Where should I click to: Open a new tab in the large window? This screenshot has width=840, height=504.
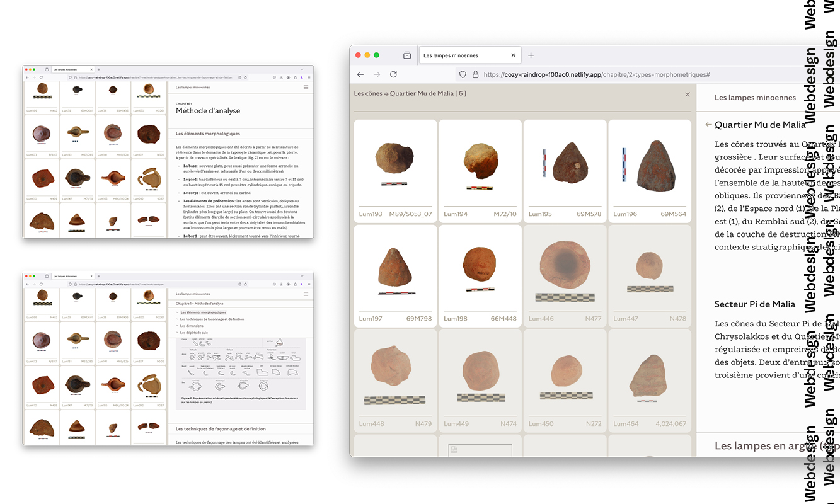click(x=531, y=55)
